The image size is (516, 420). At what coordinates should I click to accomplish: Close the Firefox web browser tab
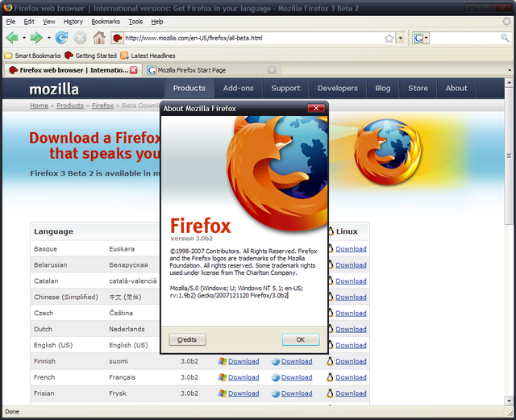coord(134,70)
